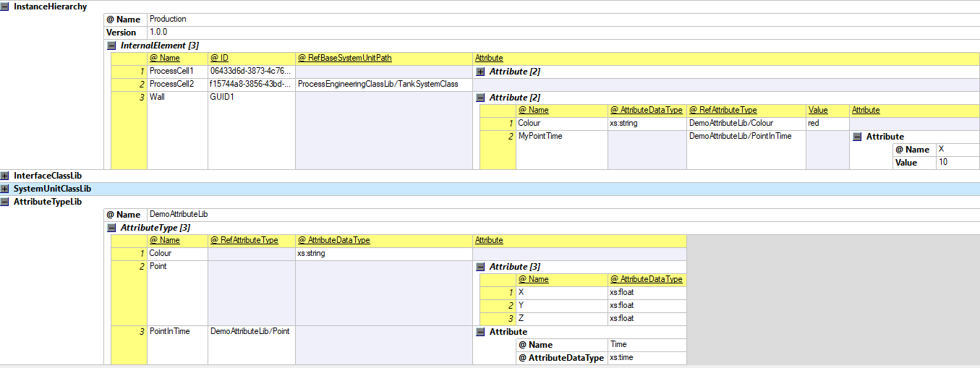
Task: Collapse Wall's Attribute [2] group
Action: 480,98
